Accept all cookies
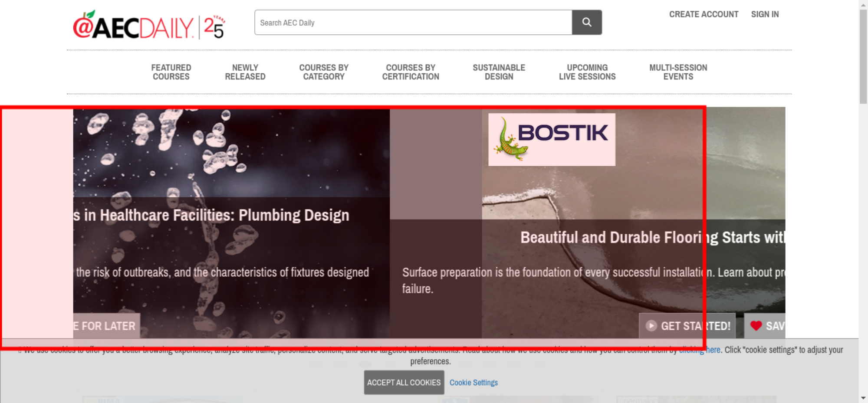 [x=404, y=382]
